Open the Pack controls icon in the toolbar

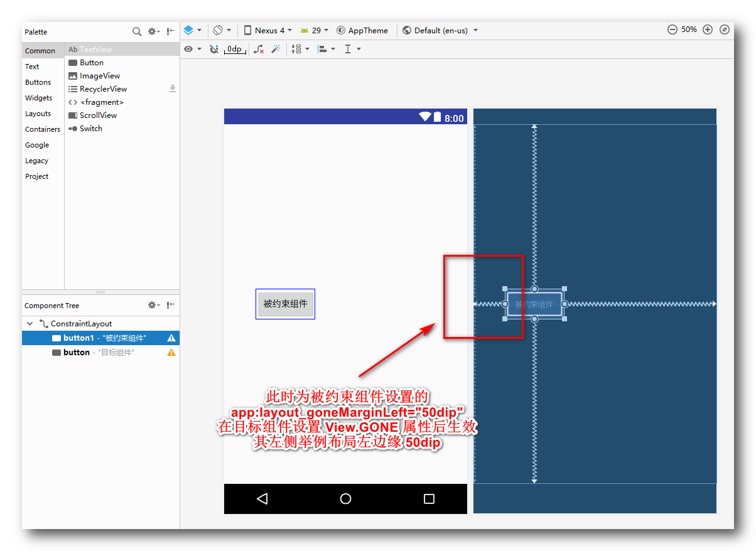coord(298,48)
